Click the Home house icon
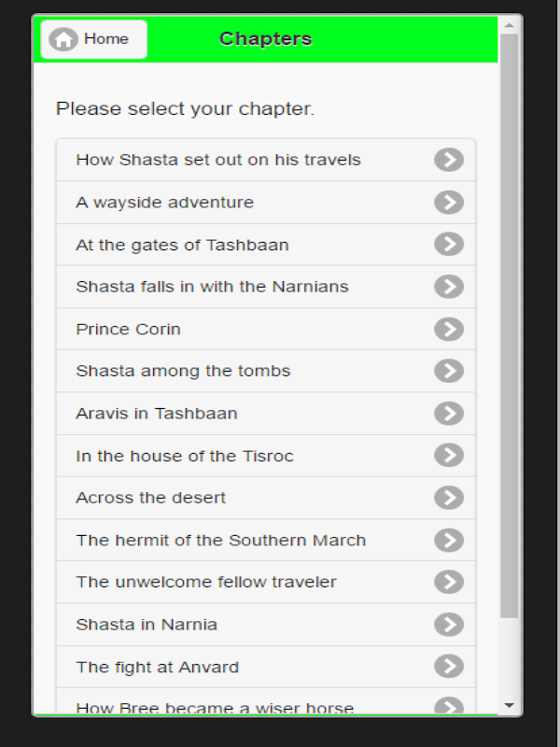Screen dimensions: 560x747 [63, 39]
